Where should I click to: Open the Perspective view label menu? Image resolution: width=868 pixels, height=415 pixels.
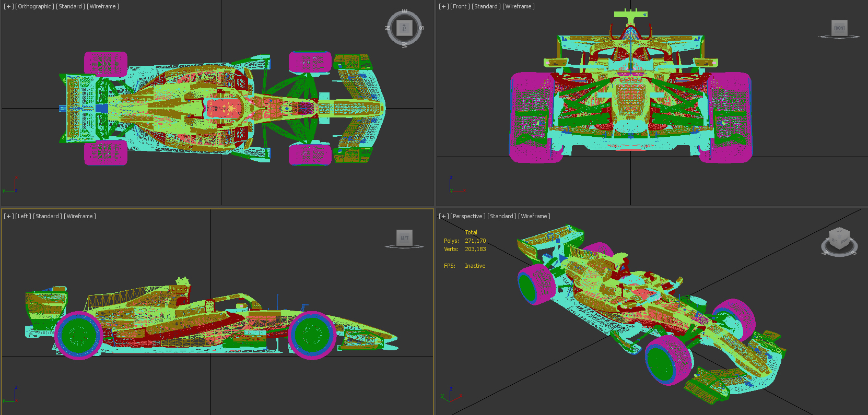(x=468, y=216)
